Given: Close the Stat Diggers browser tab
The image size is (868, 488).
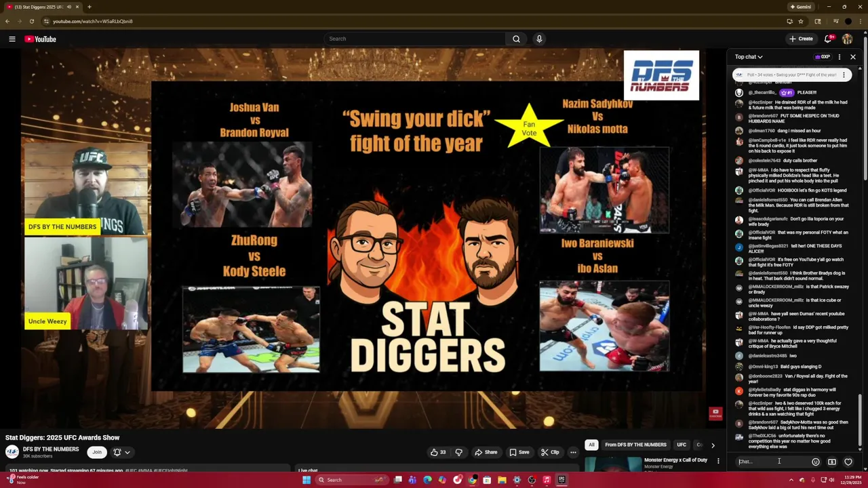Looking at the screenshot, I should click(77, 7).
